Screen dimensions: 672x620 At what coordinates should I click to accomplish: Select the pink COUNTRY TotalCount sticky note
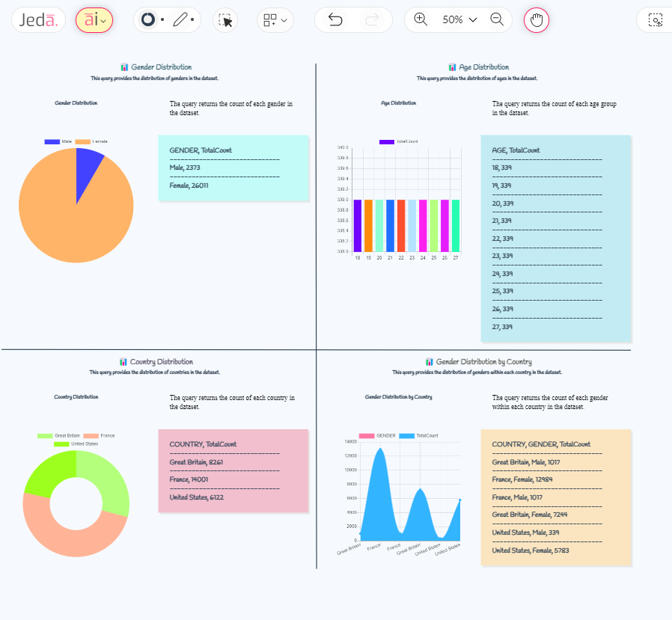tap(232, 471)
